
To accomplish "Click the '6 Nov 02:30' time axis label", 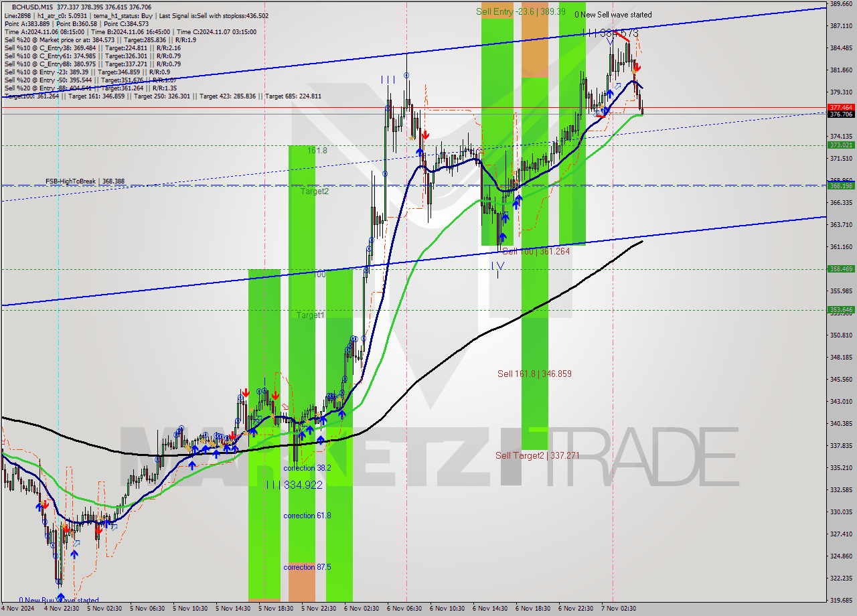I will coord(362,609).
